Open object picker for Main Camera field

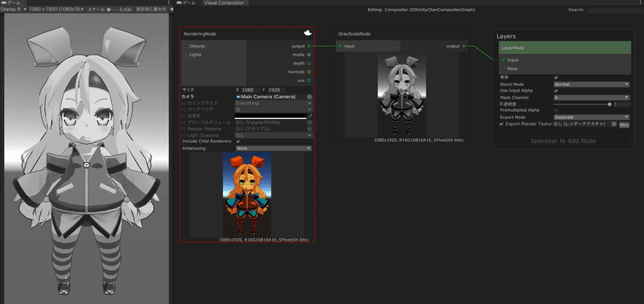[x=309, y=97]
